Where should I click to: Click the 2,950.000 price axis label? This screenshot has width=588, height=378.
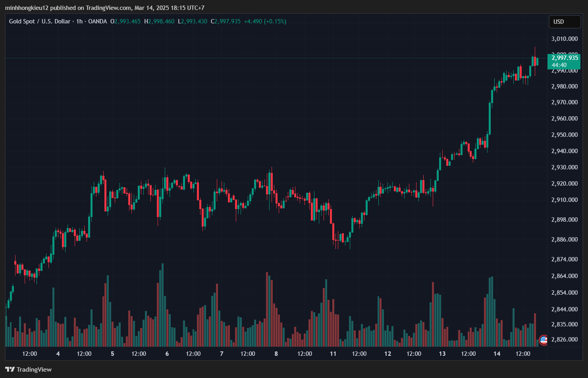(x=564, y=134)
